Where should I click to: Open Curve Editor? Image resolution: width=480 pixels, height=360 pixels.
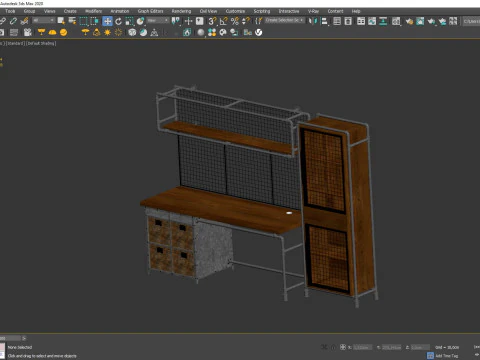click(372, 21)
